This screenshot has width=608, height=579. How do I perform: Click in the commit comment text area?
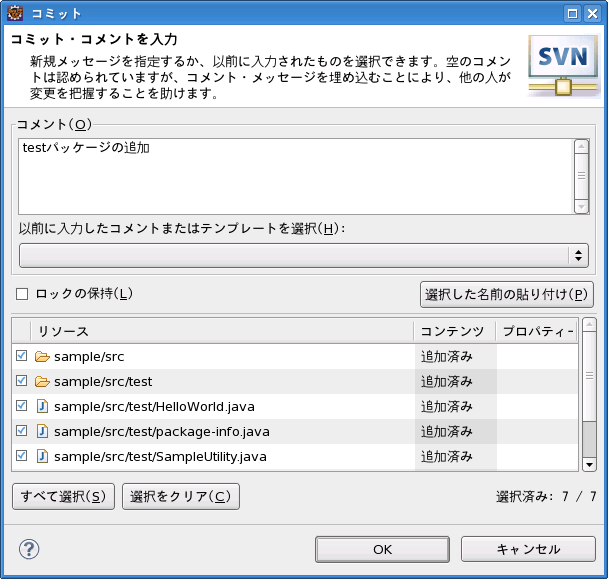pyautogui.click(x=295, y=176)
